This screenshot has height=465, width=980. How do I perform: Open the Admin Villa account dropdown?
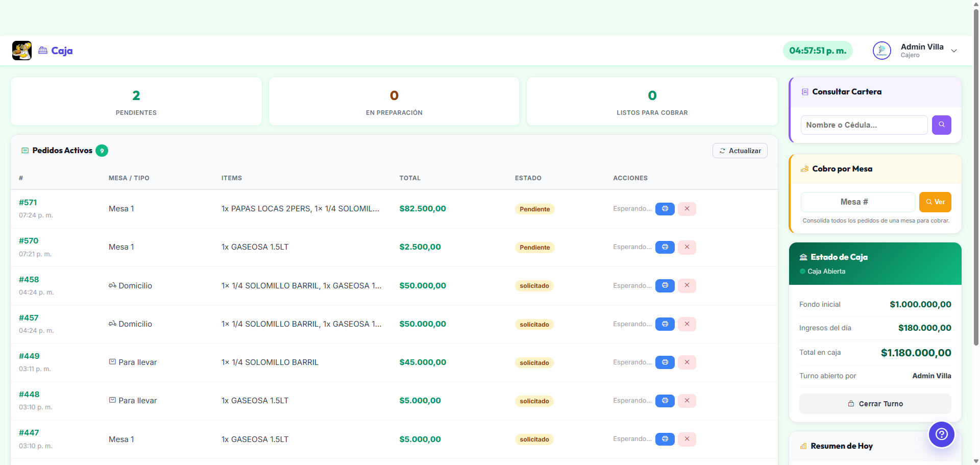pos(953,51)
